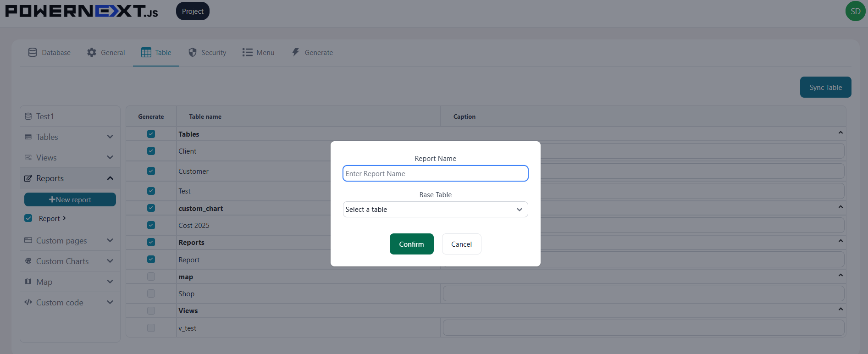
Task: Toggle the Report checkbox in sidebar
Action: (x=28, y=218)
